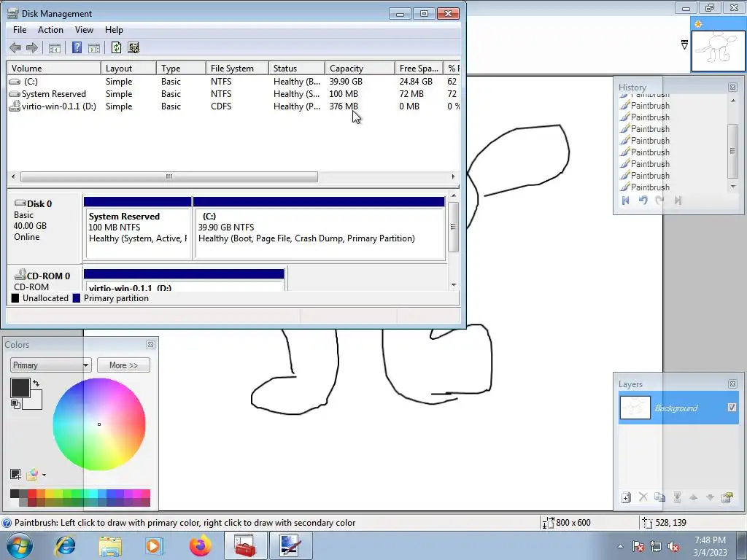Click the Windows Start button
747x560 pixels.
coord(20,545)
